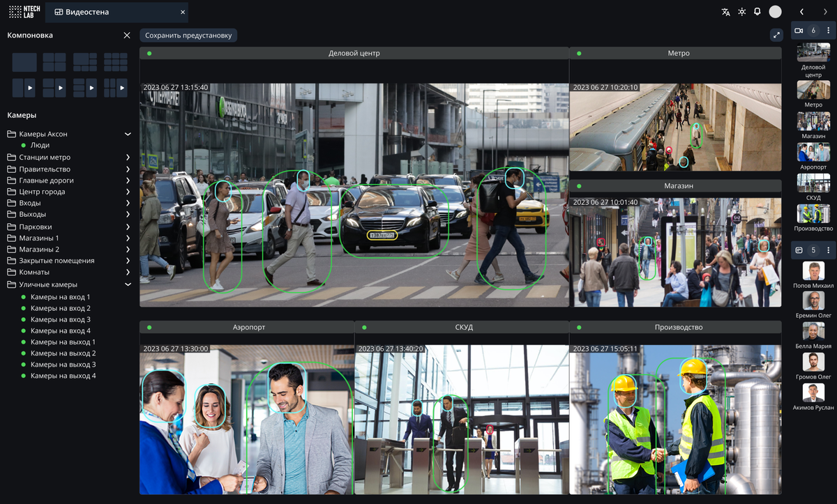Viewport: 837px width, 504px height.
Task: Open Аэропорт thumbnail in right panel
Action: [813, 152]
